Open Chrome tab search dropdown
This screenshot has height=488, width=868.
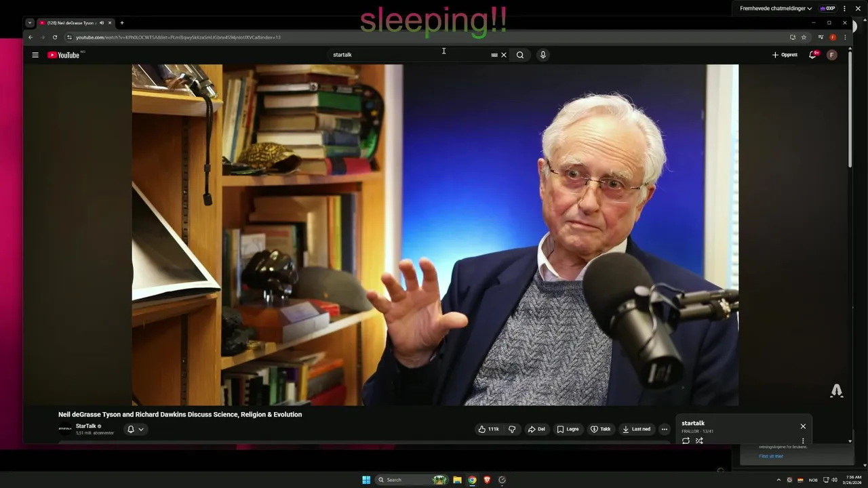pos(30,22)
